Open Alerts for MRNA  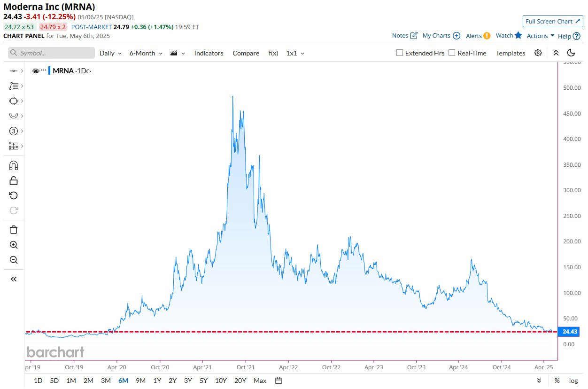[x=478, y=36]
